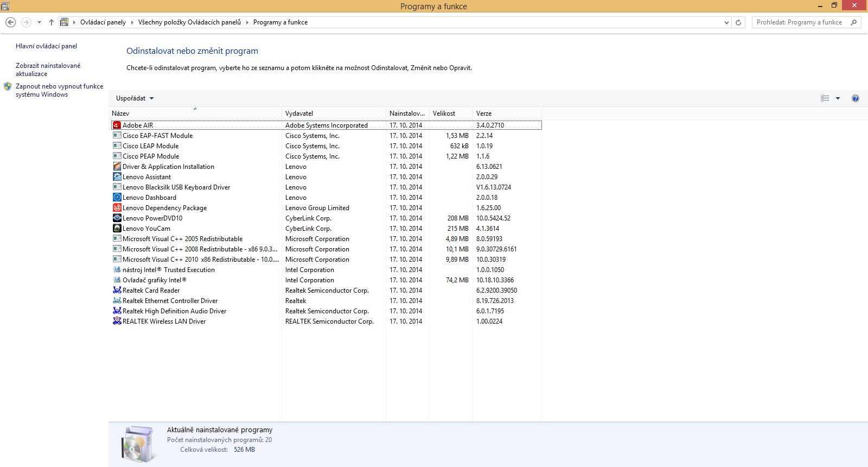Select Microsoft Visual C++ 2005 Redistributable row

pyautogui.click(x=182, y=239)
